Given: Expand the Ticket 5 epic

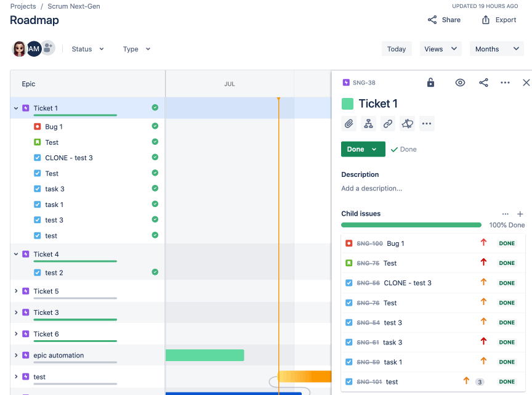Looking at the screenshot, I should point(17,291).
